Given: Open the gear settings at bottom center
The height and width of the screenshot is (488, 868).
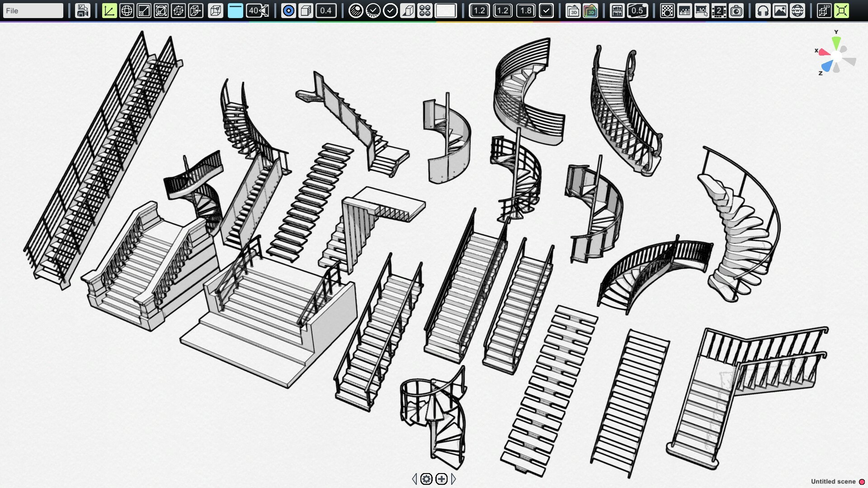Looking at the screenshot, I should pos(427,479).
